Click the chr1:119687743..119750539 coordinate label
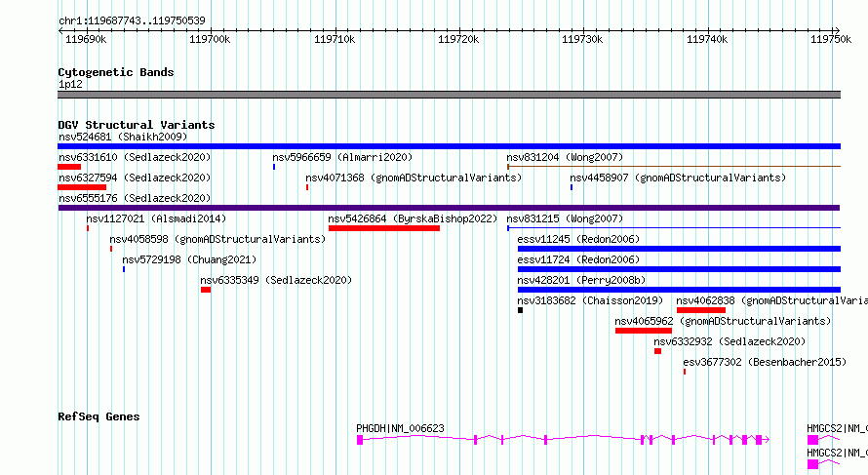 (x=132, y=20)
